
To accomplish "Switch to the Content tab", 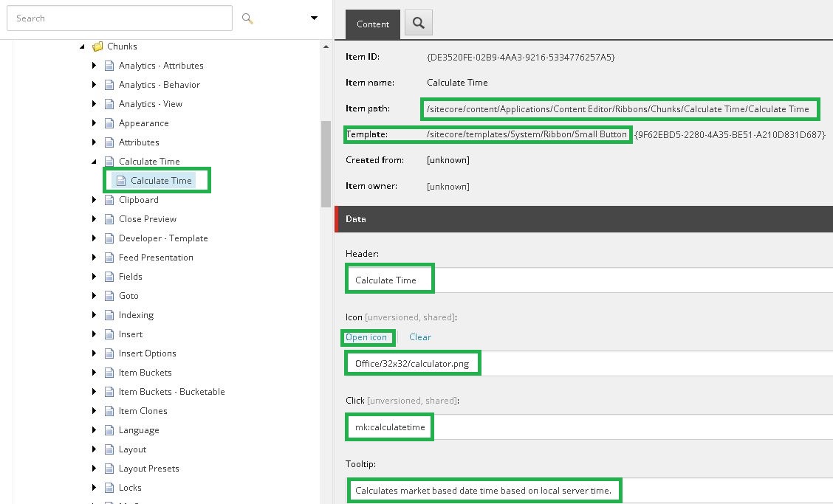I will point(373,24).
